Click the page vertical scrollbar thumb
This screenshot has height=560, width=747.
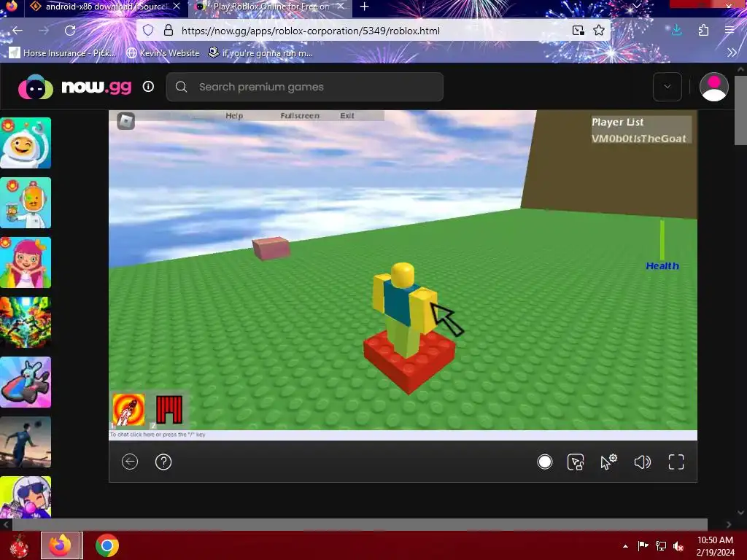(x=740, y=109)
